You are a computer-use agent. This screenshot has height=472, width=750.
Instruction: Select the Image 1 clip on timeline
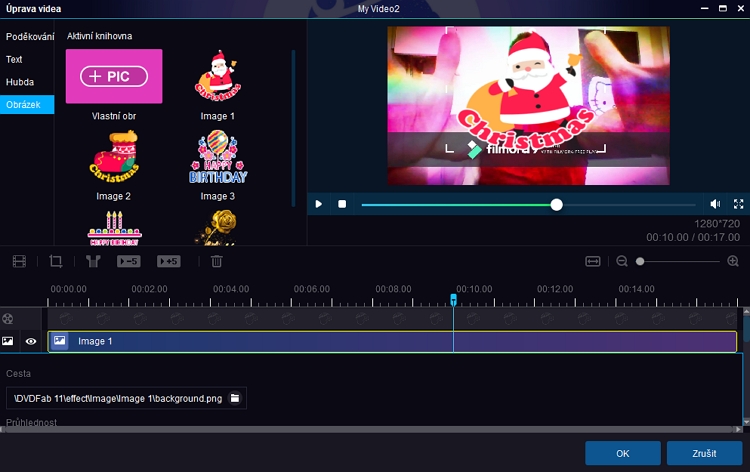(392, 341)
